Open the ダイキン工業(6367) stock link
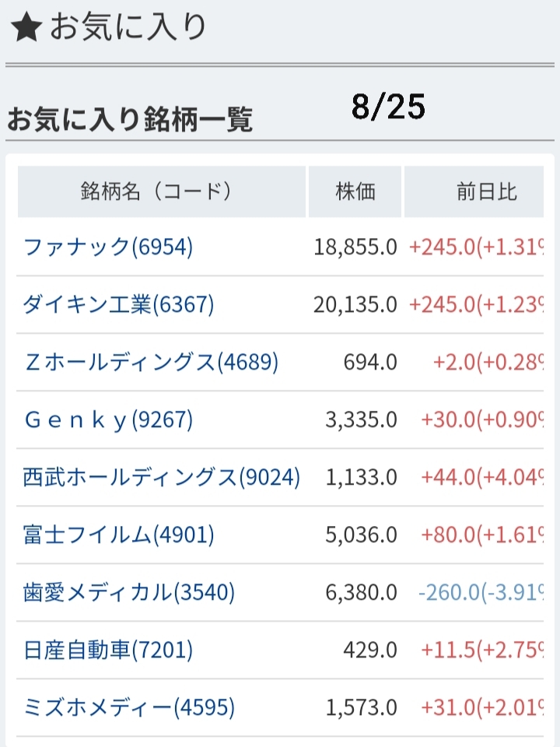This screenshot has width=560, height=747. (x=118, y=305)
